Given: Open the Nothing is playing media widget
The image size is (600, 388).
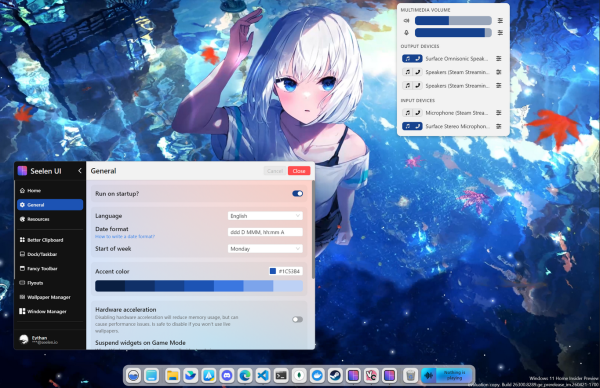Looking at the screenshot, I should click(447, 375).
